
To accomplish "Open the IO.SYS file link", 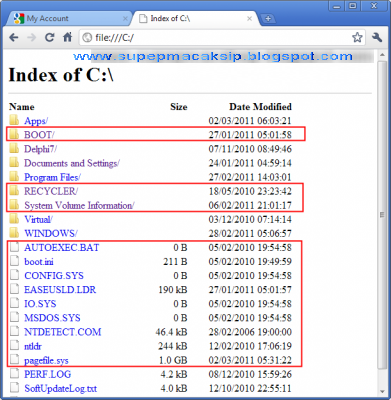I will click(x=40, y=304).
